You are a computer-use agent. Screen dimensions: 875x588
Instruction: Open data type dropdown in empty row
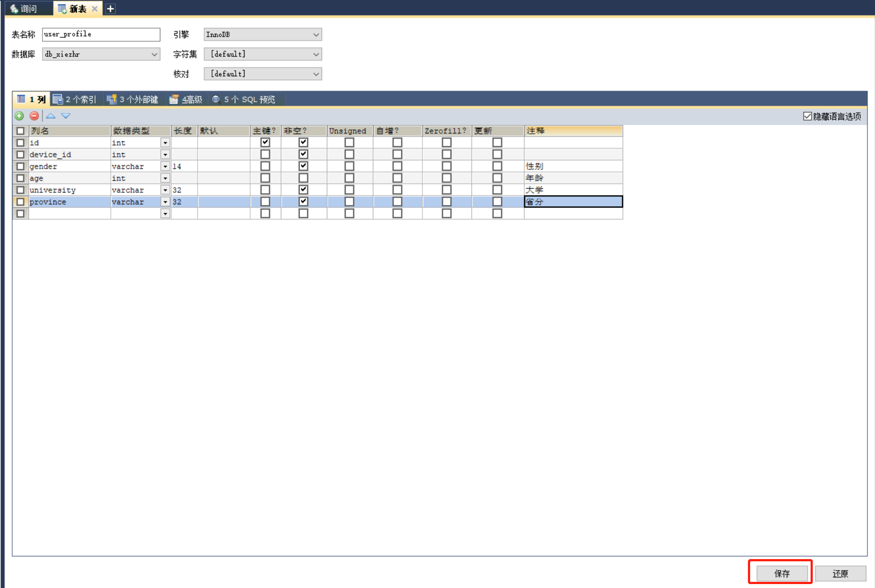coord(165,214)
